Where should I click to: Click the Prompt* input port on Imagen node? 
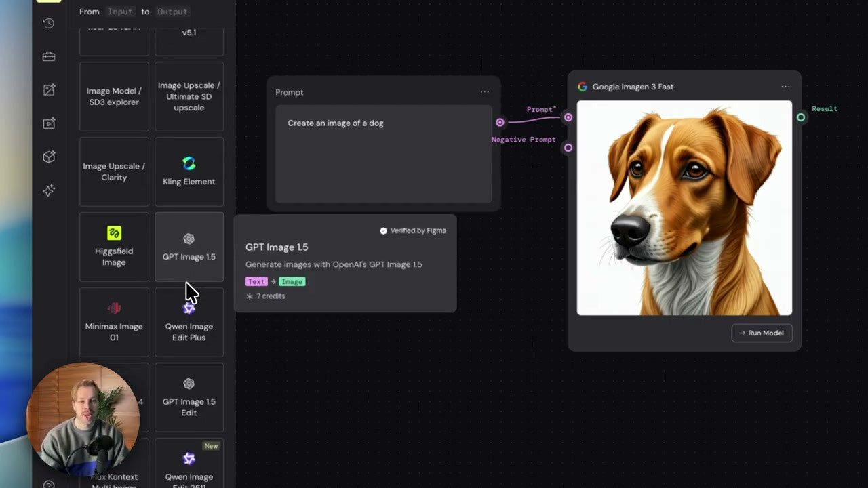568,117
